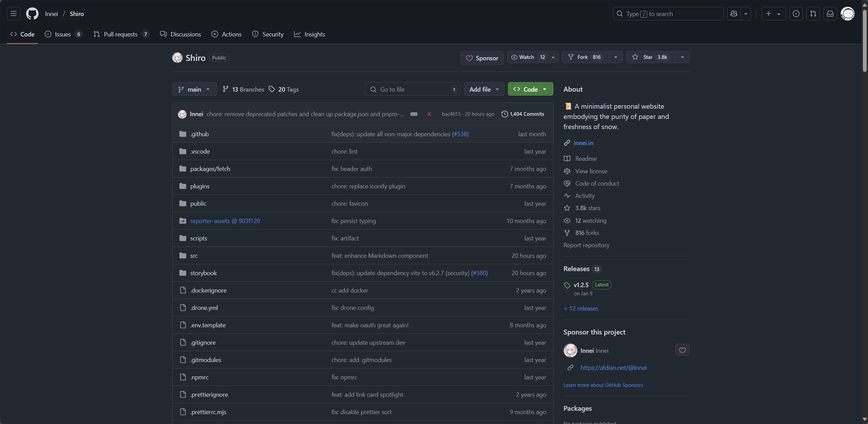Screen dimensions: 868x424
Task: Expand the Watch dropdown caret
Action: 553,57
